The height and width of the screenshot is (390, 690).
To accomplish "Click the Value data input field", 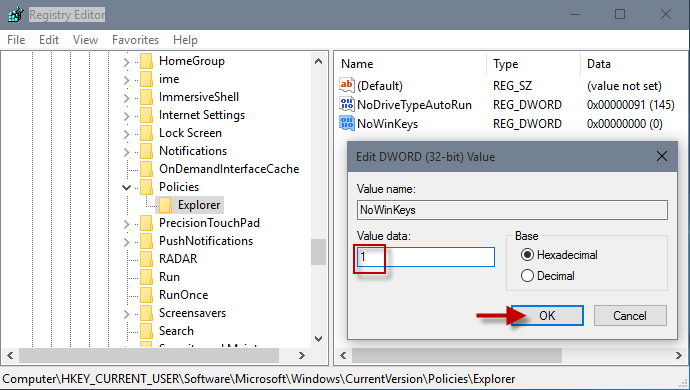I will click(x=426, y=257).
